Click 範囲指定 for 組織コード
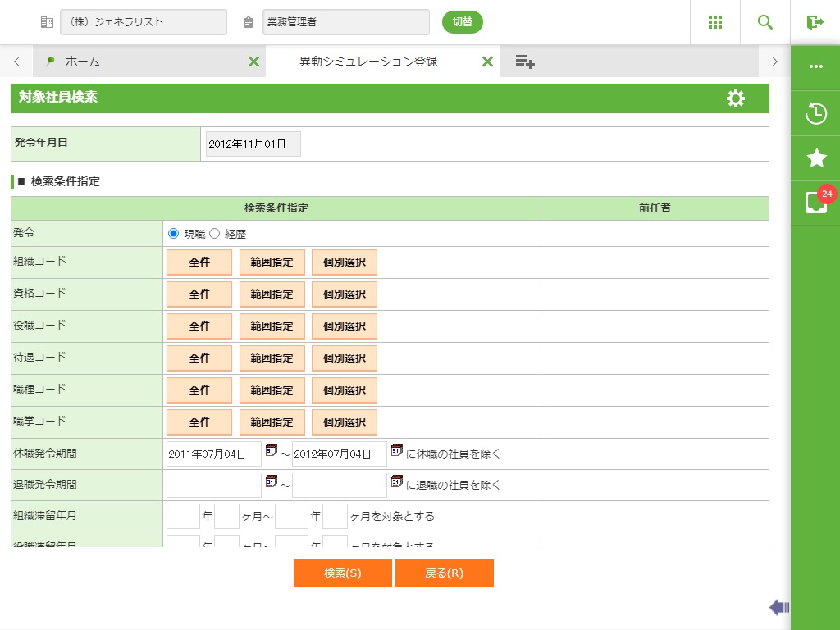The image size is (840, 630). [272, 262]
